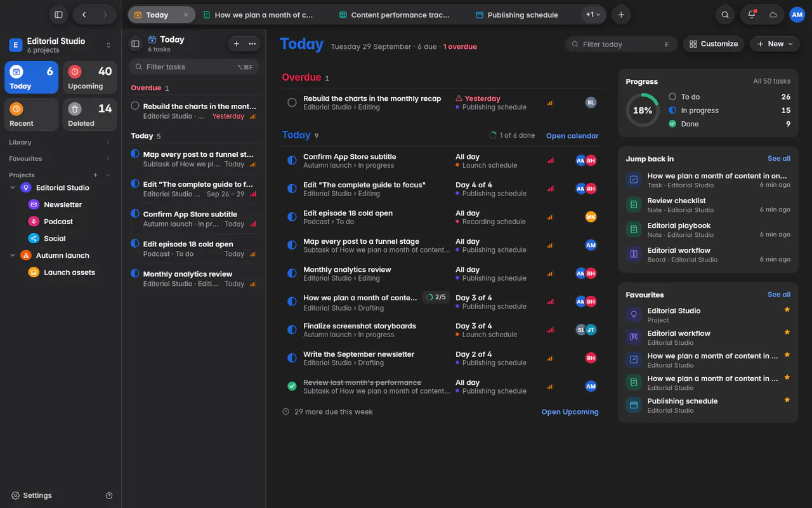Click the Open calendar link

572,136
